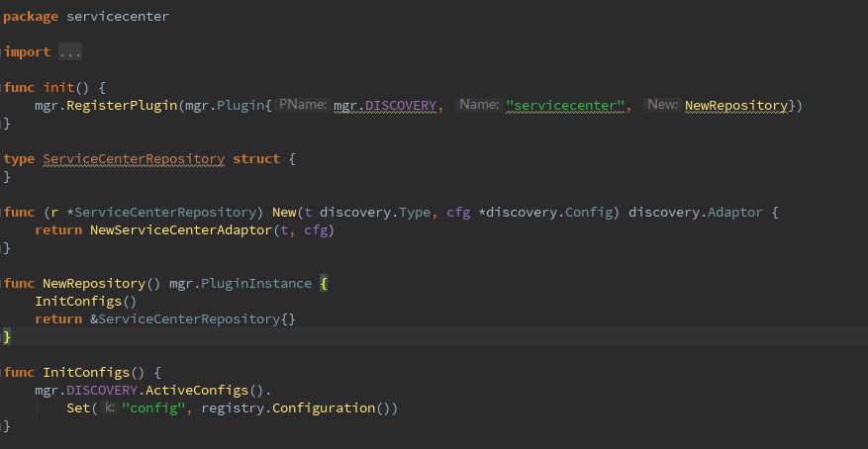Click "cfg" parameter in New signature
This screenshot has width=868, height=449.
(458, 213)
